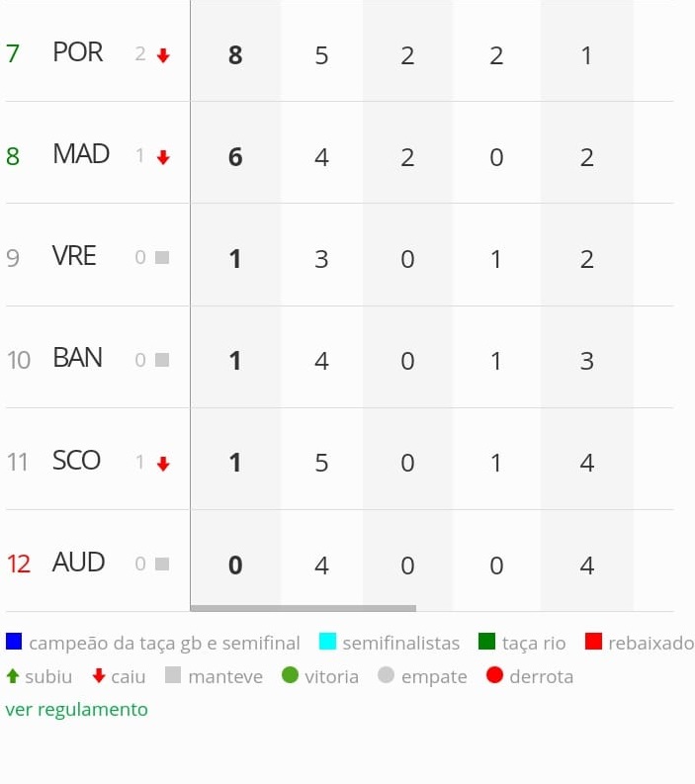Click the red 'rebaixado' legend swatch
This screenshot has height=784, width=695.
coord(593,641)
